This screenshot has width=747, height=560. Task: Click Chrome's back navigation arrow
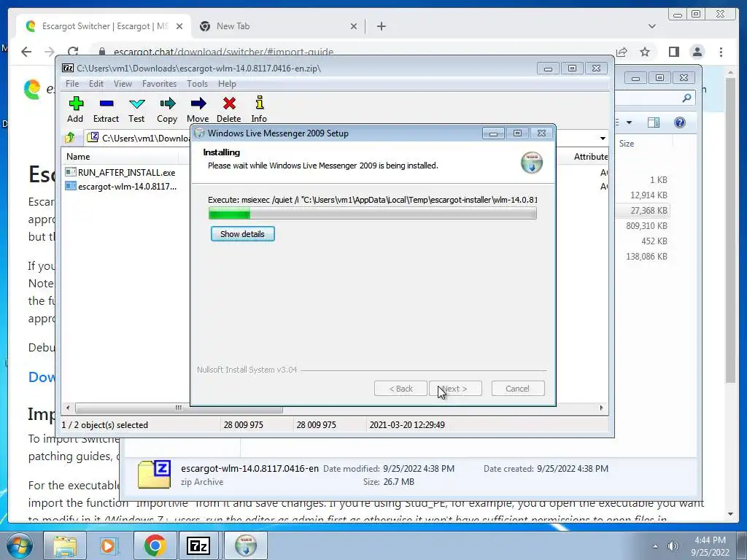click(x=26, y=52)
